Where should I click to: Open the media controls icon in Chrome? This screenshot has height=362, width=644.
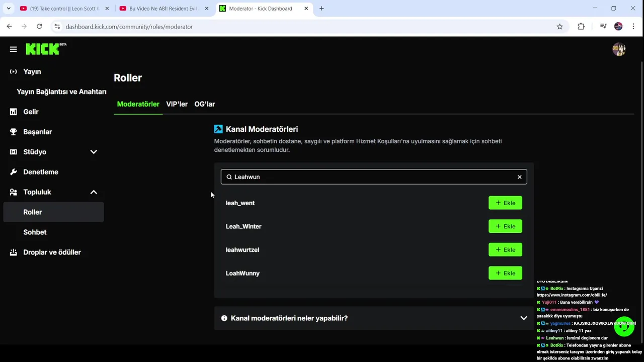pyautogui.click(x=603, y=27)
